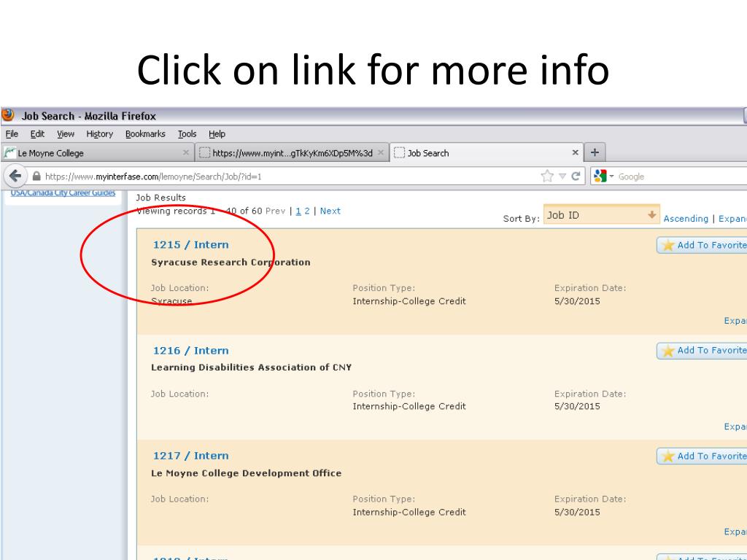
Task: Click star icon for job 1216 favorite
Action: (668, 351)
